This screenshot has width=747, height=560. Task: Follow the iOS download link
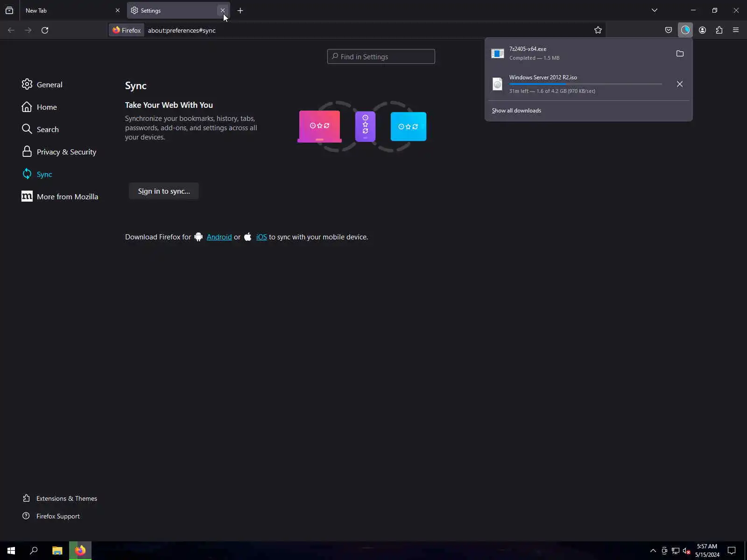(261, 237)
